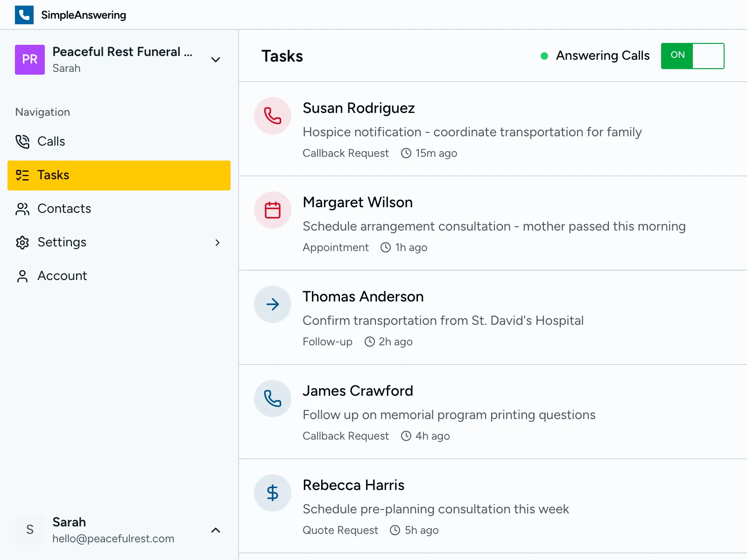The height and width of the screenshot is (560, 747).
Task: Click the follow-up arrow icon for Thomas Anderson
Action: (272, 304)
